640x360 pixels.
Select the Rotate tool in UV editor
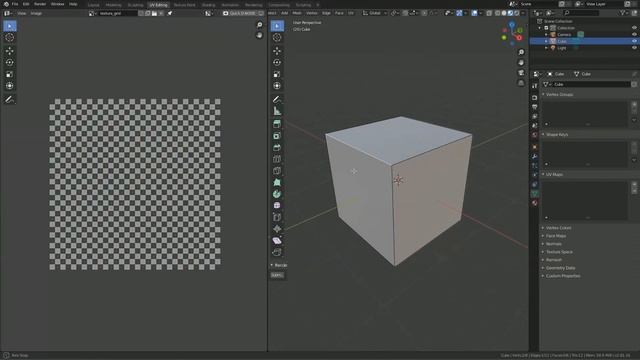point(10,62)
